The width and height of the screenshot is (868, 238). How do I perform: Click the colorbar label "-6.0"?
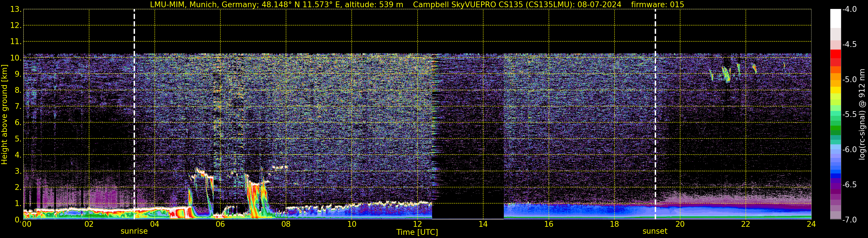click(849, 149)
